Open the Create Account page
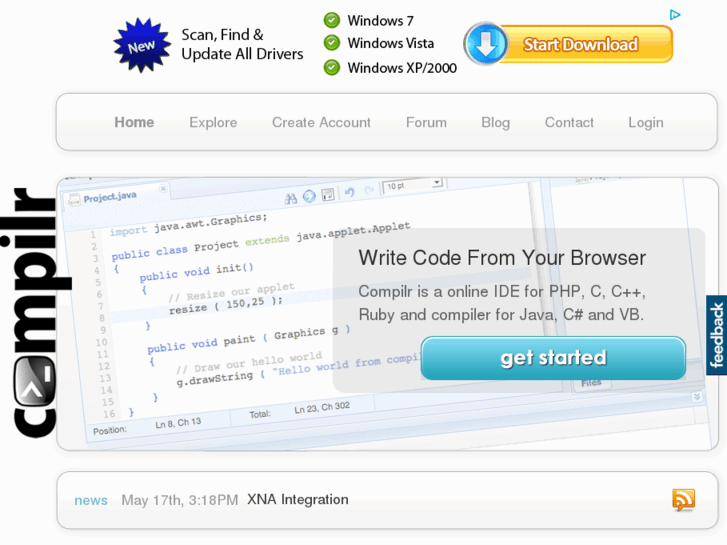The height and width of the screenshot is (545, 727). pos(321,122)
